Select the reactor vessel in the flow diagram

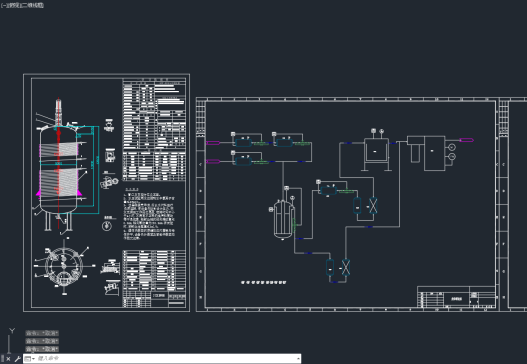click(x=284, y=219)
